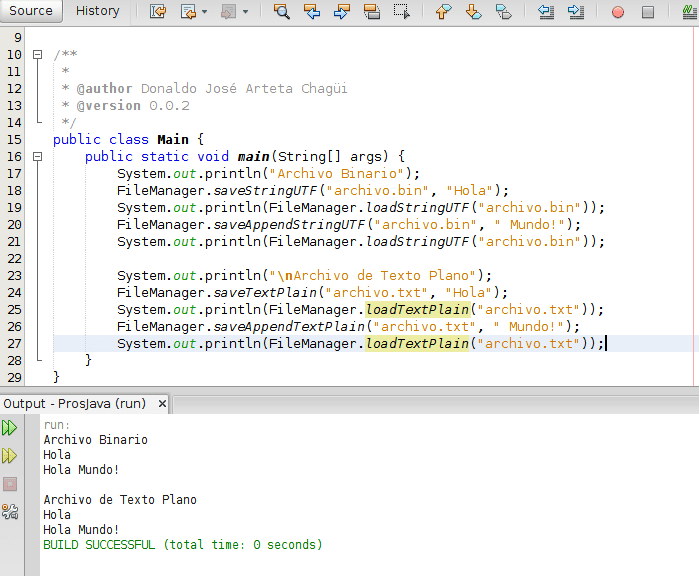Click line number 15 in the gutter

pyautogui.click(x=14, y=140)
